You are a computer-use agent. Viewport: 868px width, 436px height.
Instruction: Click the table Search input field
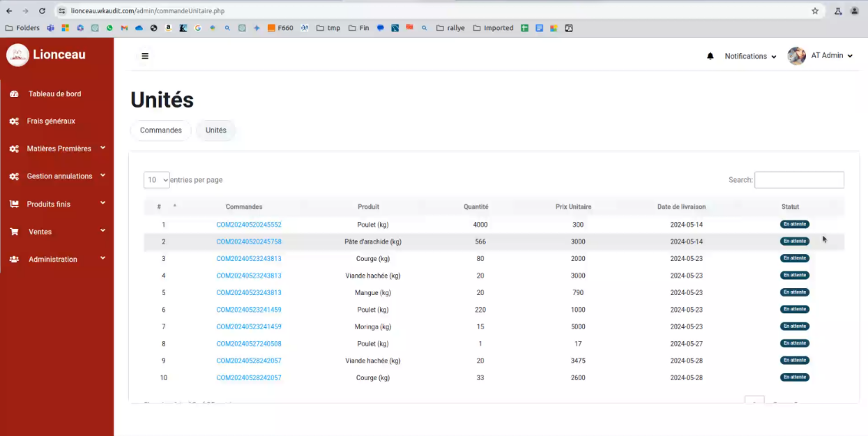[x=799, y=180]
